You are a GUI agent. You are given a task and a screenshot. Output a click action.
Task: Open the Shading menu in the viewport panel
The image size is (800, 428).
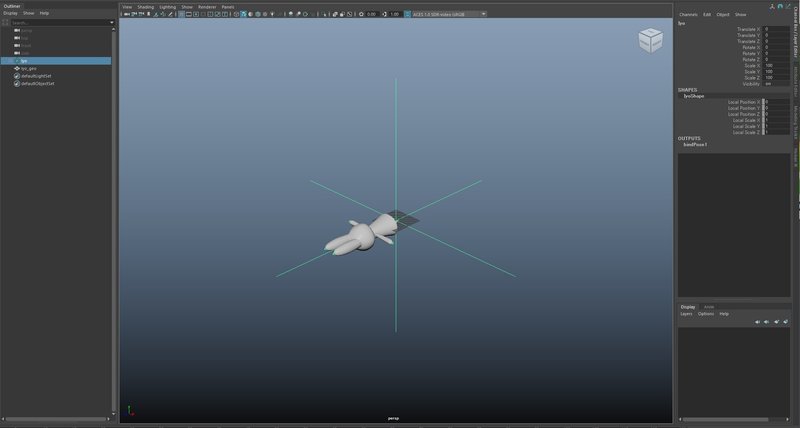click(145, 7)
